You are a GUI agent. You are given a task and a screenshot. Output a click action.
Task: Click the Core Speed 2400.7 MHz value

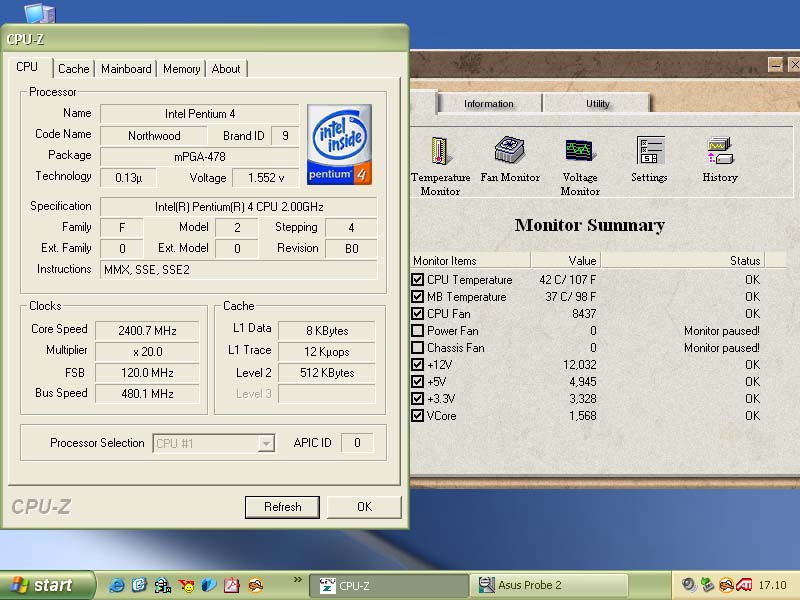[147, 331]
